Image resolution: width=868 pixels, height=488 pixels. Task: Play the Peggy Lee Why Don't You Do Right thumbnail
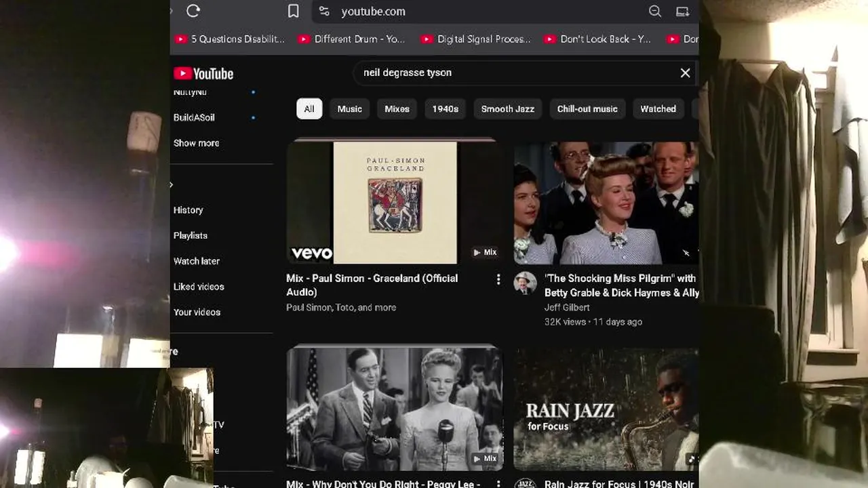pos(395,408)
